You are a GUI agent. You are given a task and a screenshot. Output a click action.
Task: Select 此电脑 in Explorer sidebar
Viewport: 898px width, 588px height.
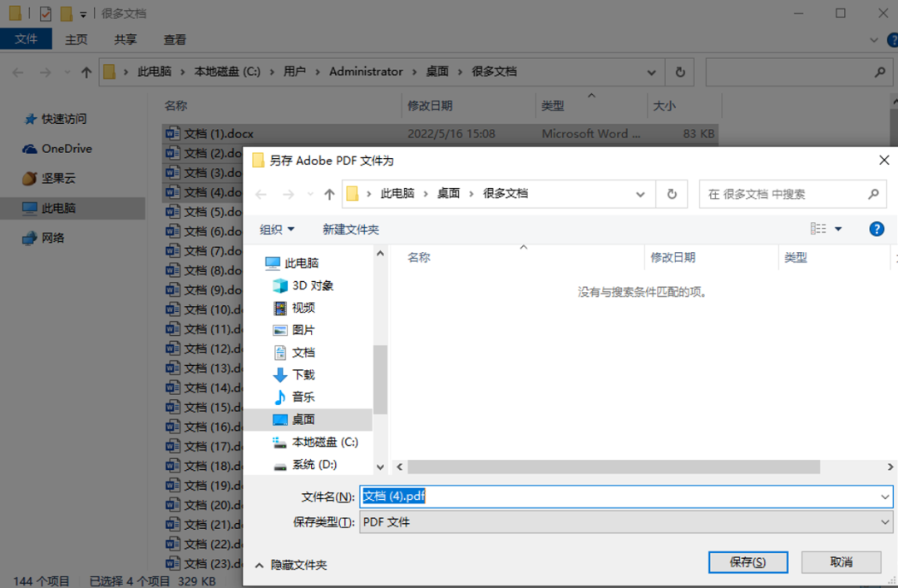click(x=58, y=208)
